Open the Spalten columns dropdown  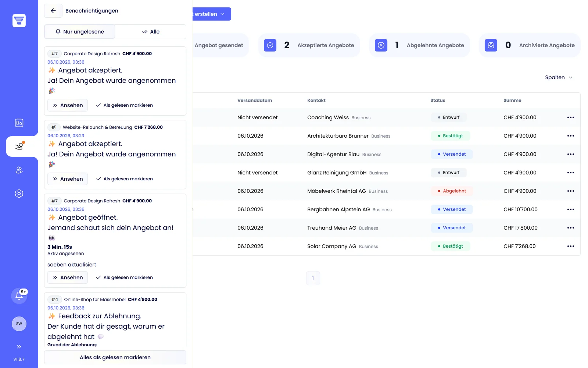click(559, 77)
